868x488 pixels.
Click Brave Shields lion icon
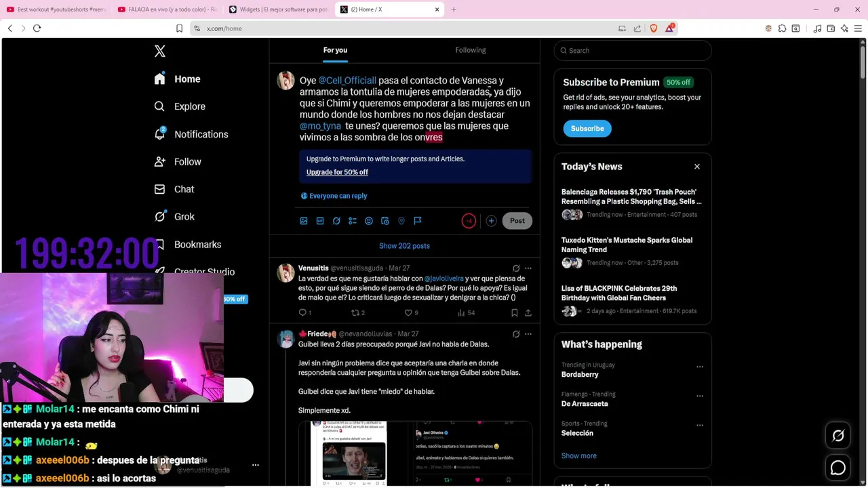tap(654, 28)
